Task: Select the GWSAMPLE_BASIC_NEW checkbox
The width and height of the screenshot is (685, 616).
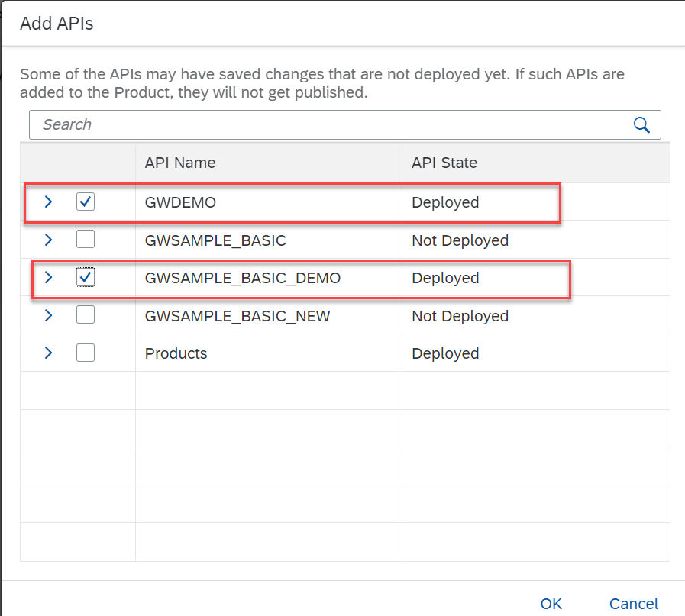Action: coord(86,315)
